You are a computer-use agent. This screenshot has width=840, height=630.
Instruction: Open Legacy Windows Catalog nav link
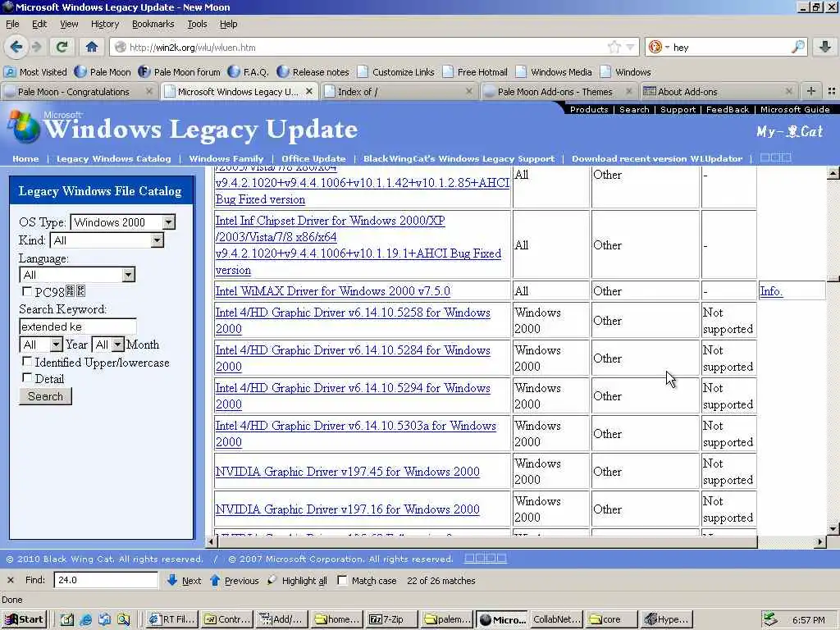pyautogui.click(x=113, y=158)
